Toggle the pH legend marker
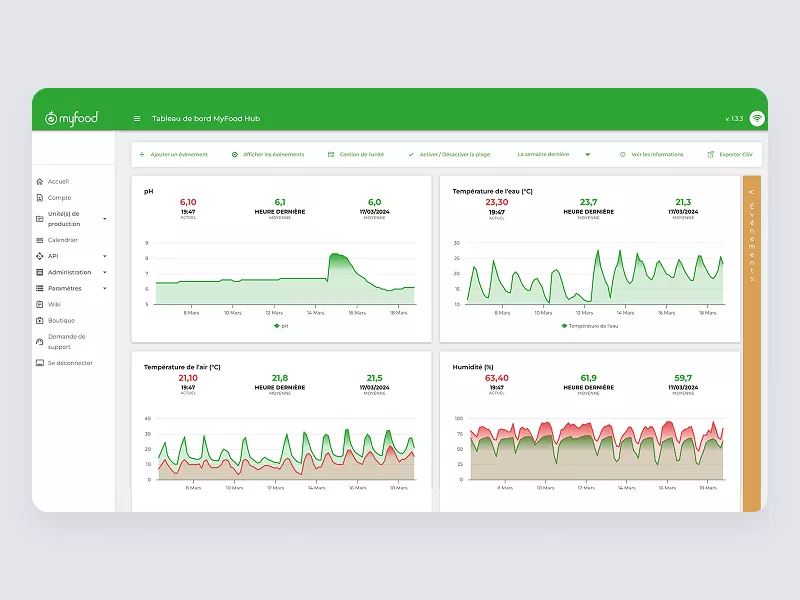The image size is (800, 600). coord(277,326)
